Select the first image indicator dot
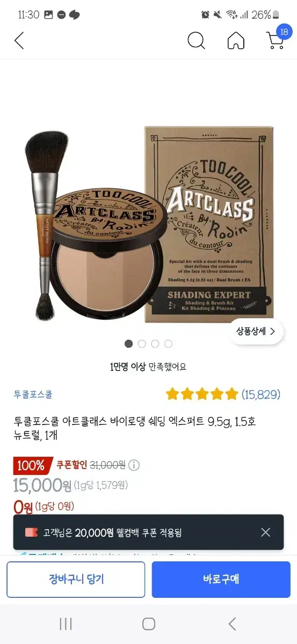Viewport: 297px width, 644px height. [128, 343]
